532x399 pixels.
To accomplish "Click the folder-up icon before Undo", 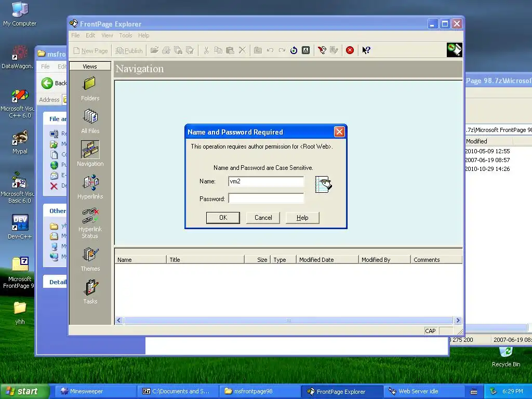I will [258, 50].
